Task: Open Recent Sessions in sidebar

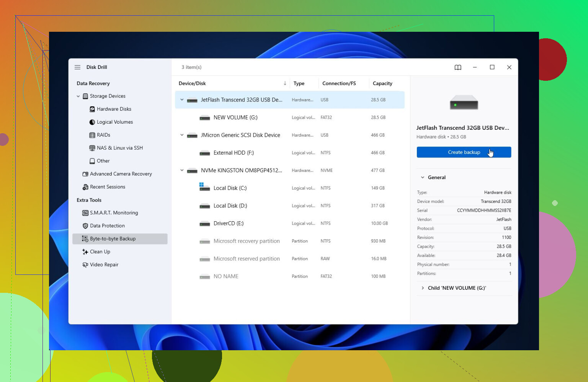Action: pyautogui.click(x=108, y=187)
